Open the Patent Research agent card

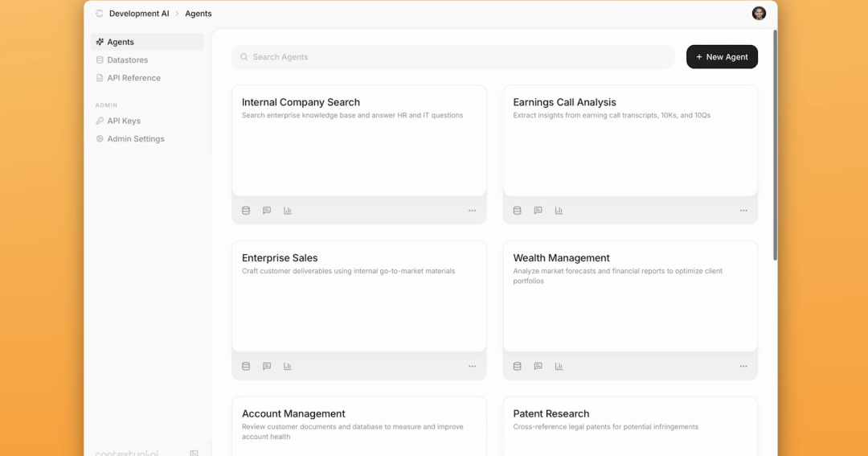tap(631, 426)
